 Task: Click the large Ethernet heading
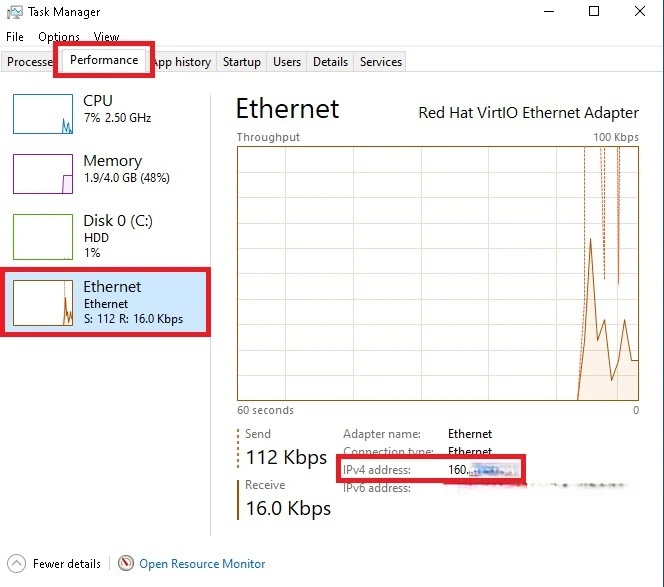point(288,109)
